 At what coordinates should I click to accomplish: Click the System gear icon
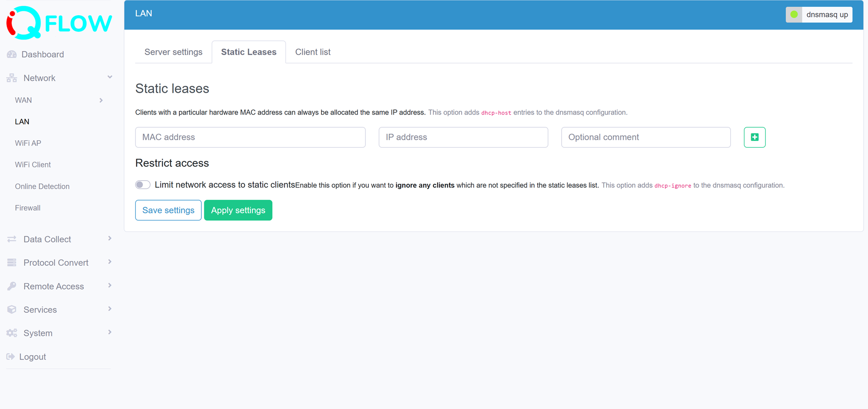pos(11,333)
